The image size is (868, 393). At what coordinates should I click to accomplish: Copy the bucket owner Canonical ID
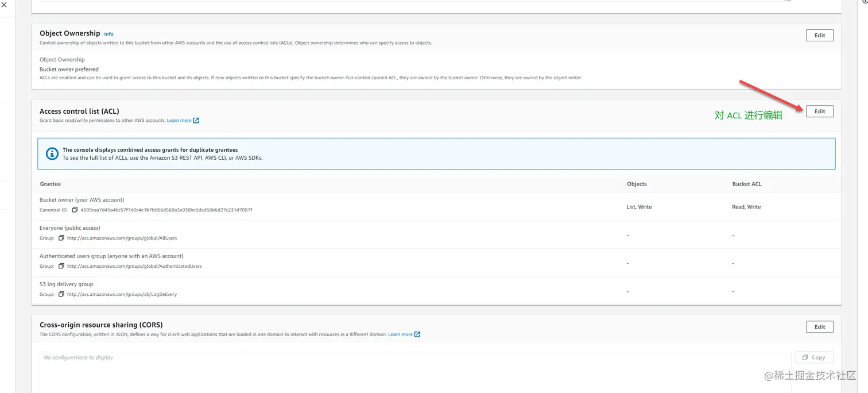(x=75, y=210)
